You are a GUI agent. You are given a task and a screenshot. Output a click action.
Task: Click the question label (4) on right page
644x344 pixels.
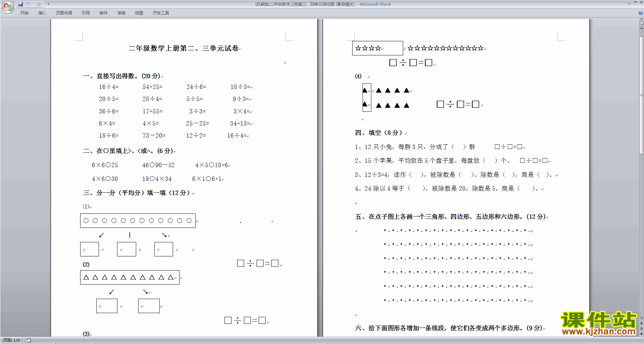[358, 76]
